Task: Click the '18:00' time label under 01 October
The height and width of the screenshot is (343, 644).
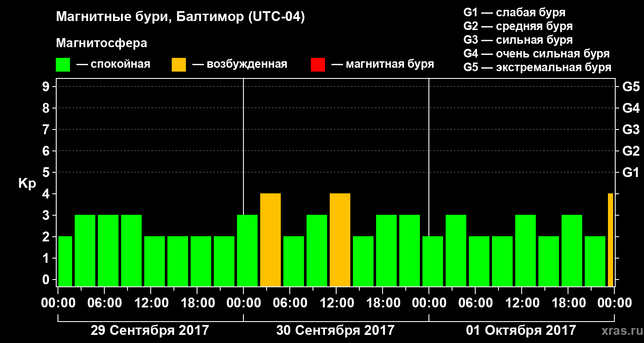Action: pos(568,303)
